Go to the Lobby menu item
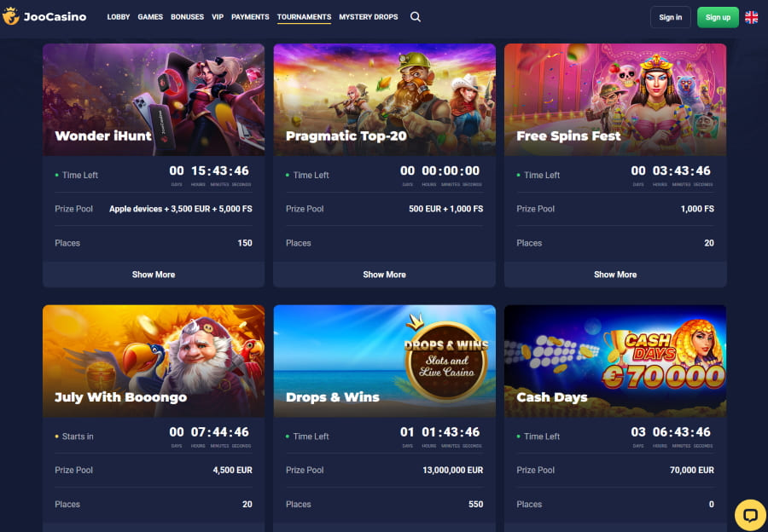Image resolution: width=768 pixels, height=532 pixels. [x=119, y=17]
